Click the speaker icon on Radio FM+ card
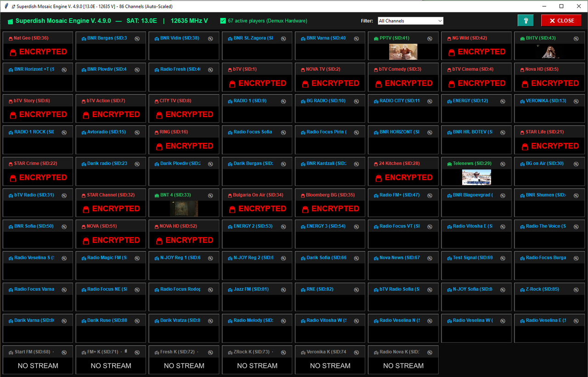This screenshot has width=588, height=377. pos(430,196)
